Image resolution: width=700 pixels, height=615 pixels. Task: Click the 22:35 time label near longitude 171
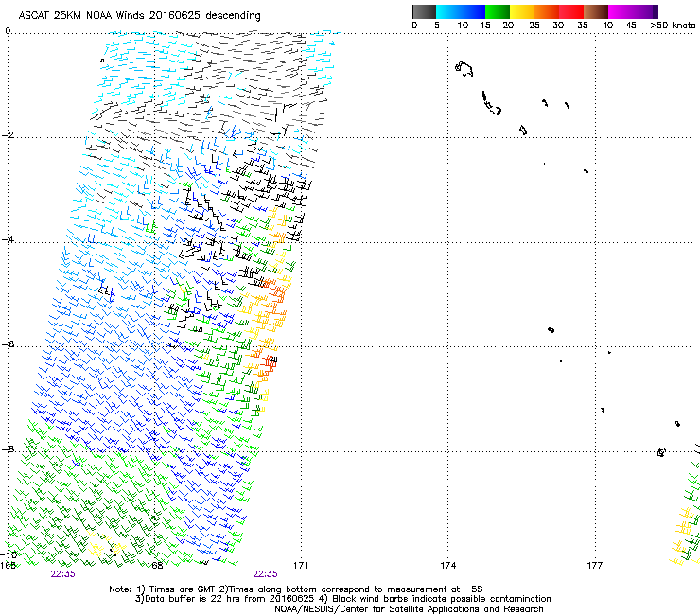click(x=265, y=574)
